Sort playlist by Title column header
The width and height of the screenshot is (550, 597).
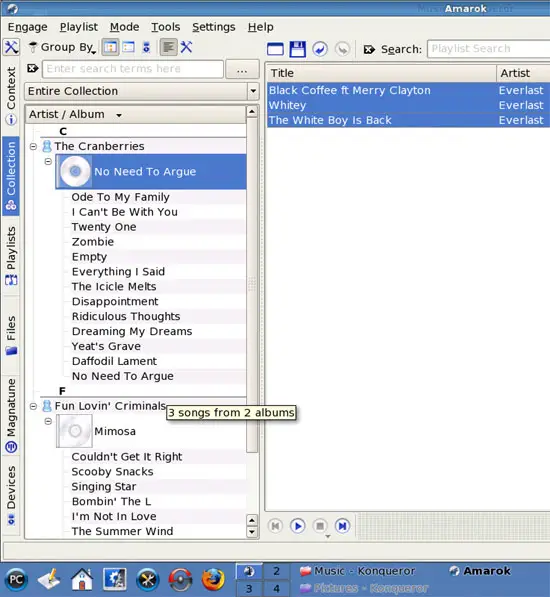(381, 73)
